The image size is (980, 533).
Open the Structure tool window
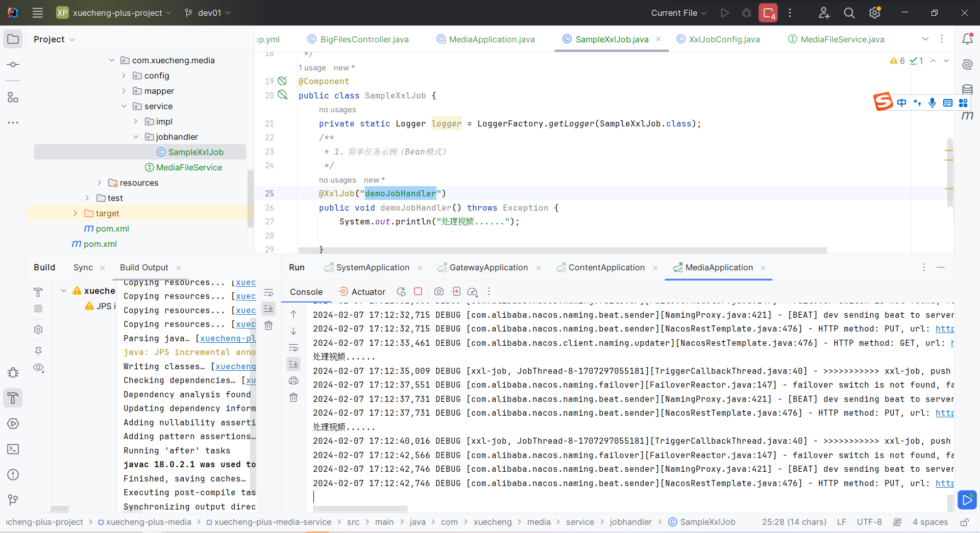tap(13, 97)
